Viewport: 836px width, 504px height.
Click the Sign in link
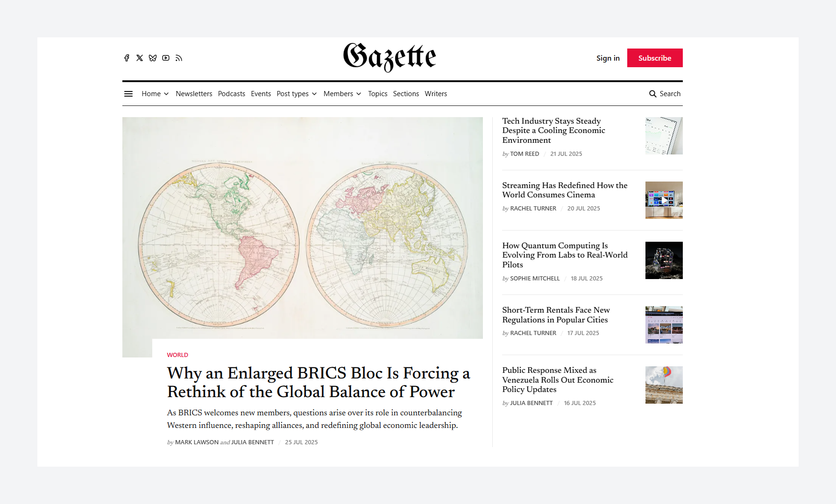[608, 58]
